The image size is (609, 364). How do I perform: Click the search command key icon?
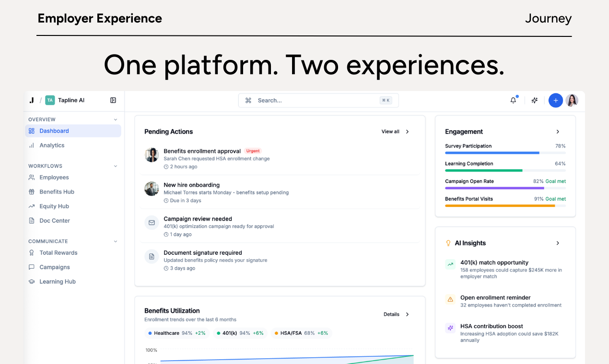(x=248, y=100)
